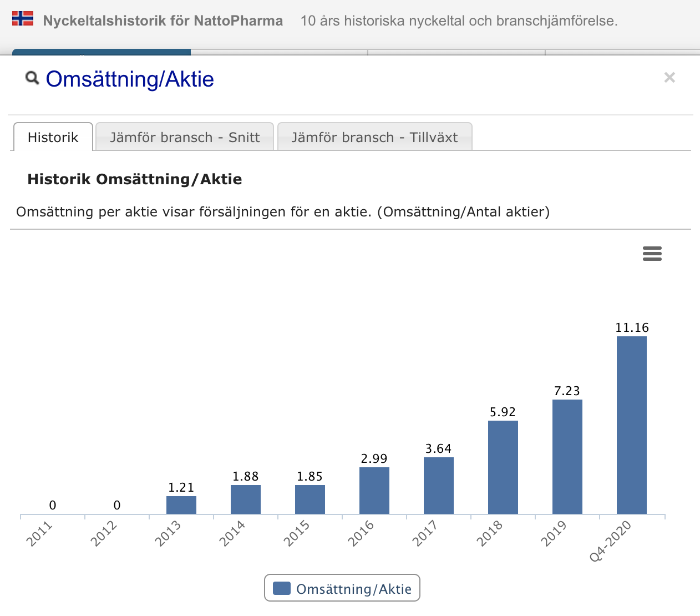700x616 pixels.
Task: Select the Jämför bransch - Tillväxt tab
Action: coord(375,137)
